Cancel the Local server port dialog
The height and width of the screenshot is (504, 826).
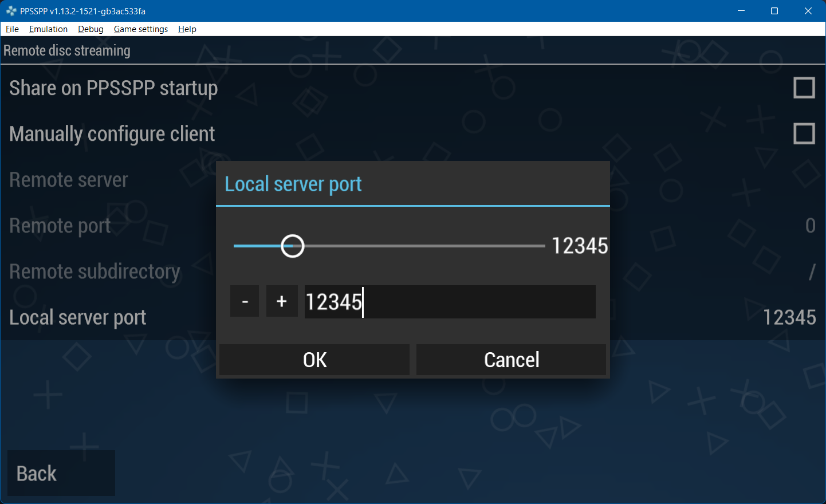(x=511, y=360)
